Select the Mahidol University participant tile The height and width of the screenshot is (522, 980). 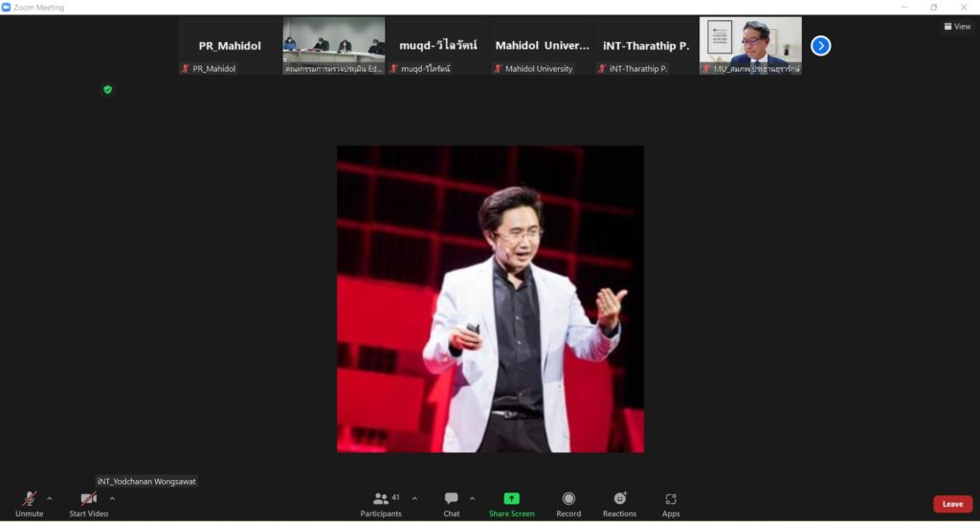tap(542, 46)
